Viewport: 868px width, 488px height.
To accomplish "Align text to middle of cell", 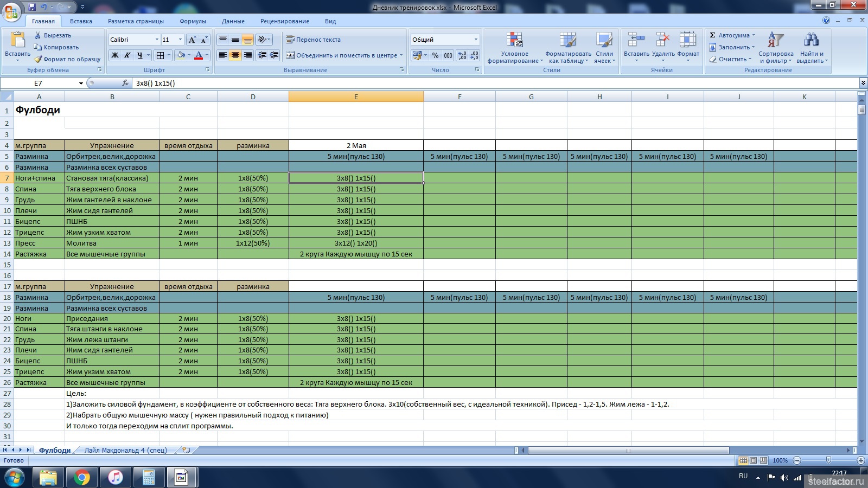I will 235,40.
